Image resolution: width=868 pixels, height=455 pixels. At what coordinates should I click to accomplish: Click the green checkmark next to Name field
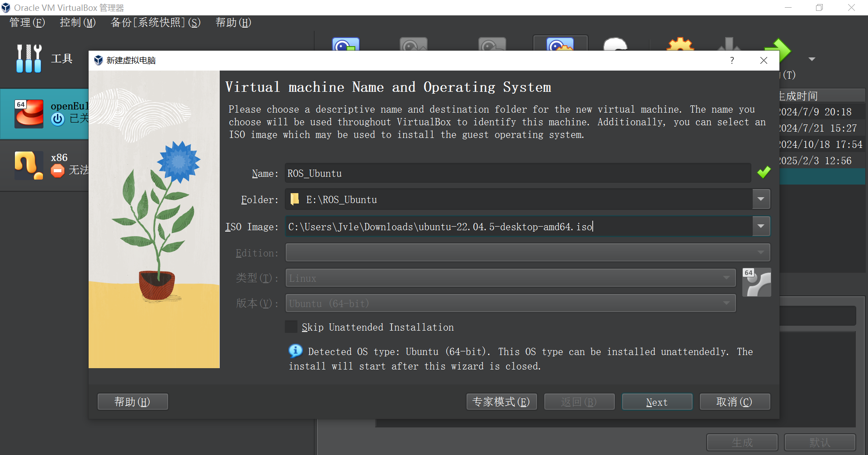[764, 173]
